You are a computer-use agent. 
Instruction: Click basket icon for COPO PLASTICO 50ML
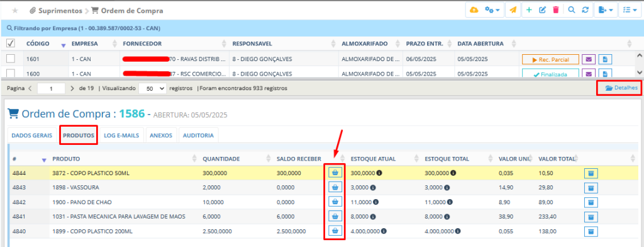(x=335, y=173)
